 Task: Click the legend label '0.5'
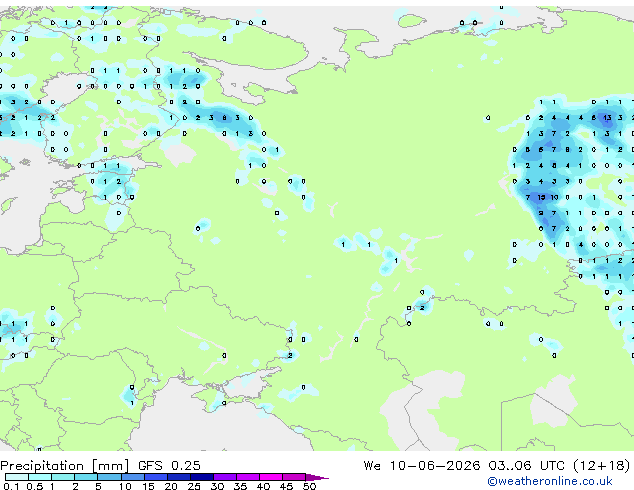click(34, 486)
